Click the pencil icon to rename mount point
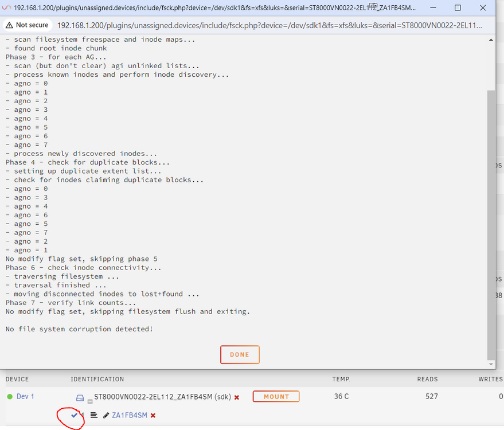Image resolution: width=504 pixels, height=430 pixels. click(106, 416)
